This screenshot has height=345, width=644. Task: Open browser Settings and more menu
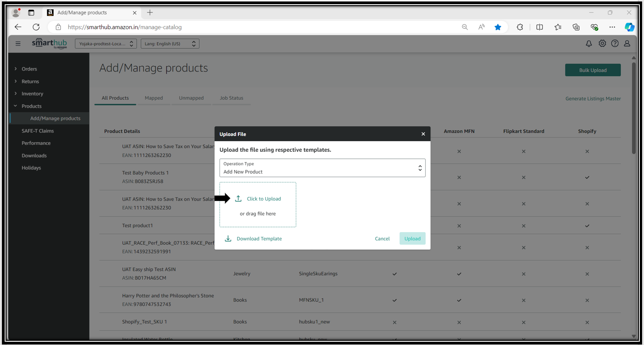(x=612, y=27)
